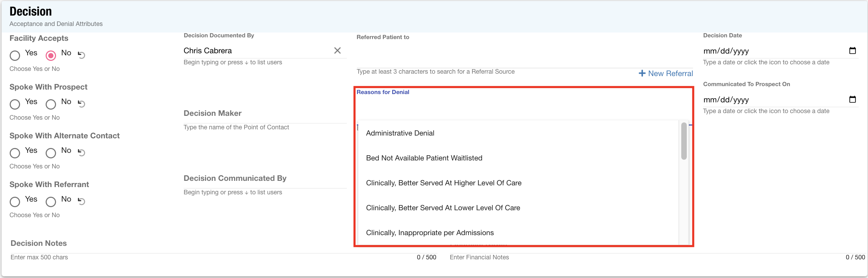This screenshot has height=278, width=868.
Task: Open the Decision Communicated By user list
Action: point(265,182)
